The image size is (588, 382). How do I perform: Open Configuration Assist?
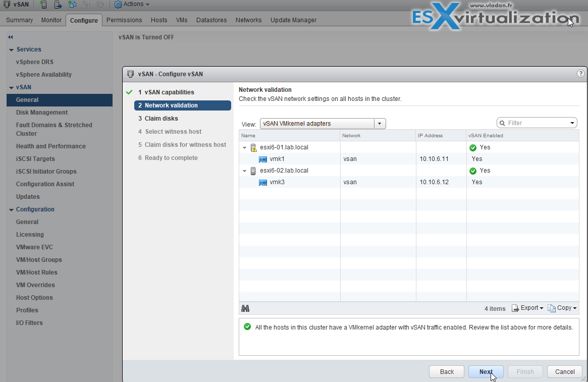[x=45, y=184]
